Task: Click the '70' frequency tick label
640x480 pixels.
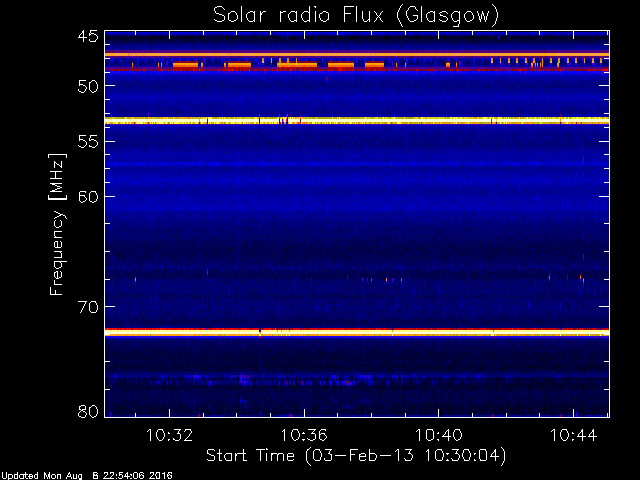Action: point(89,307)
